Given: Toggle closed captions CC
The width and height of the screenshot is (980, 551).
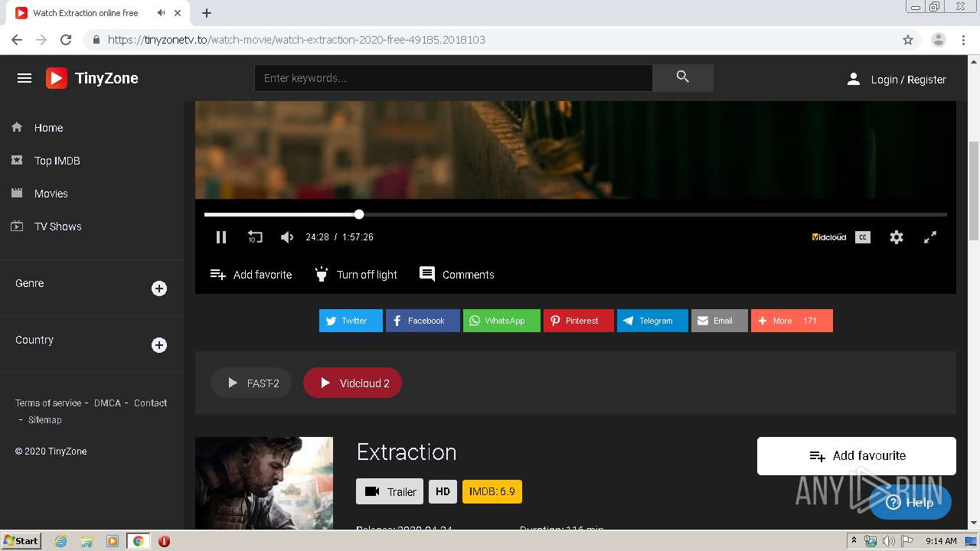Looking at the screenshot, I should (x=863, y=237).
